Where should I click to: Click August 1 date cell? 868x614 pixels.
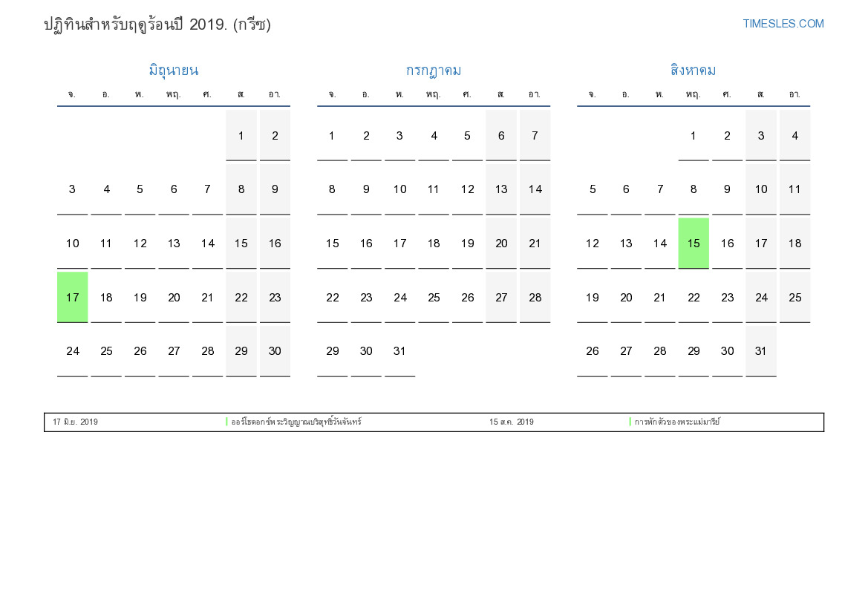pyautogui.click(x=694, y=135)
